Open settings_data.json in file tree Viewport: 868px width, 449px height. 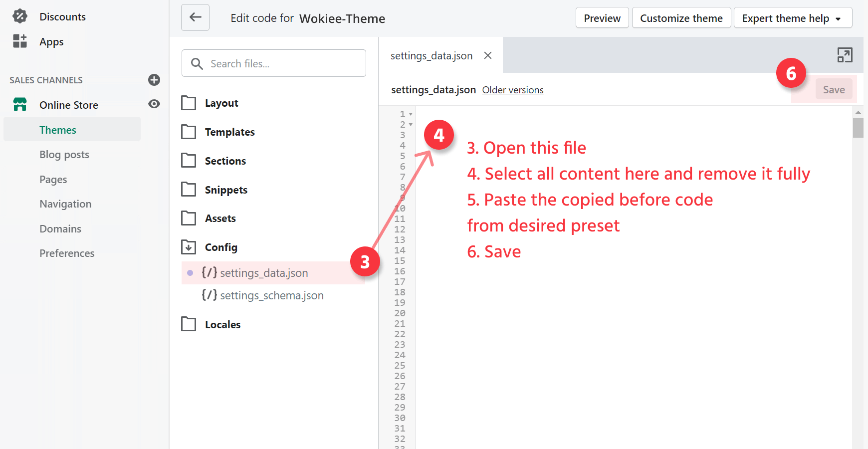click(273, 273)
